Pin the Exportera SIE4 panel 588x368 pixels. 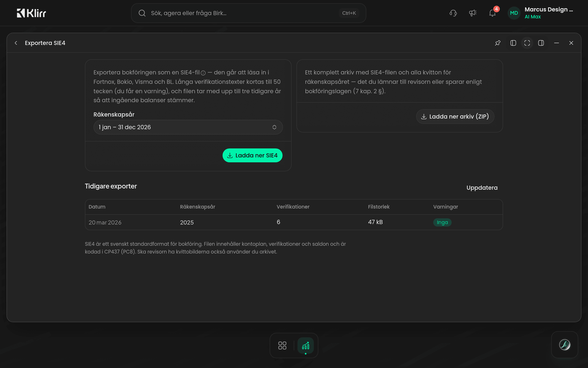tap(498, 43)
